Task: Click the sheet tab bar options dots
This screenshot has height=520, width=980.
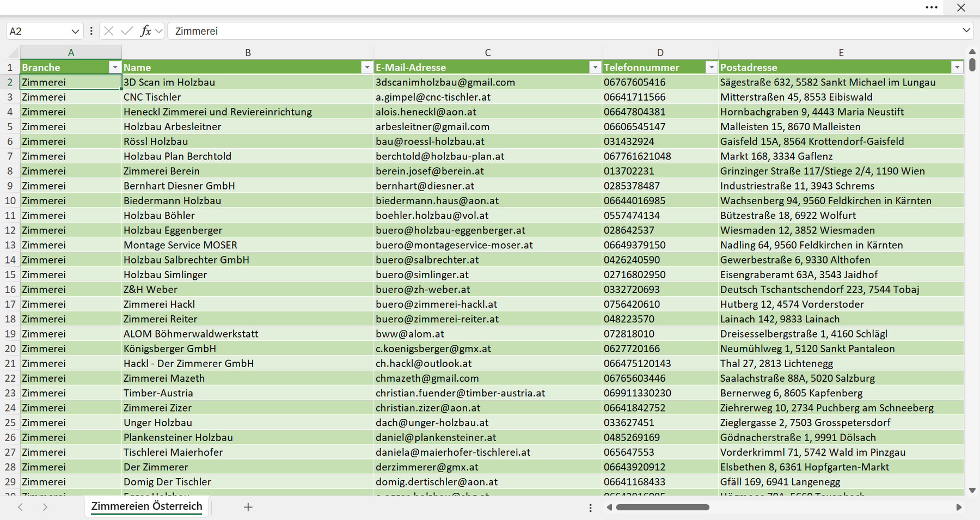Action: point(590,507)
